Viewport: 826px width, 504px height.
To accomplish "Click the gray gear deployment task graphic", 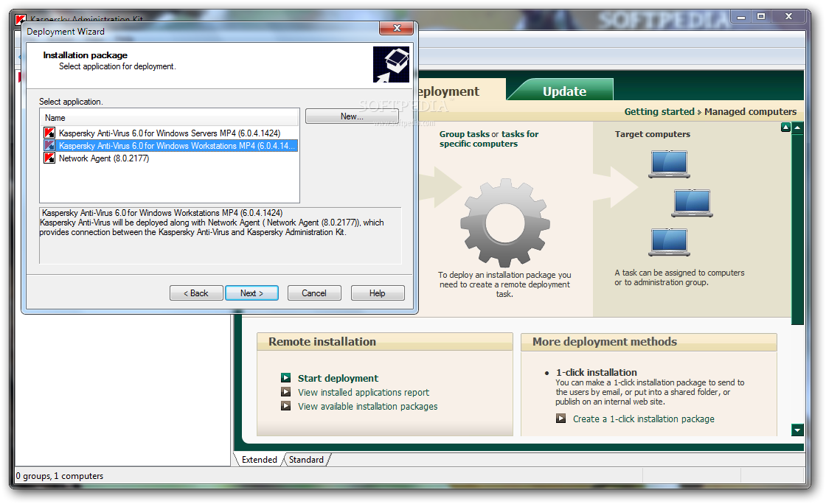I will pos(505,223).
